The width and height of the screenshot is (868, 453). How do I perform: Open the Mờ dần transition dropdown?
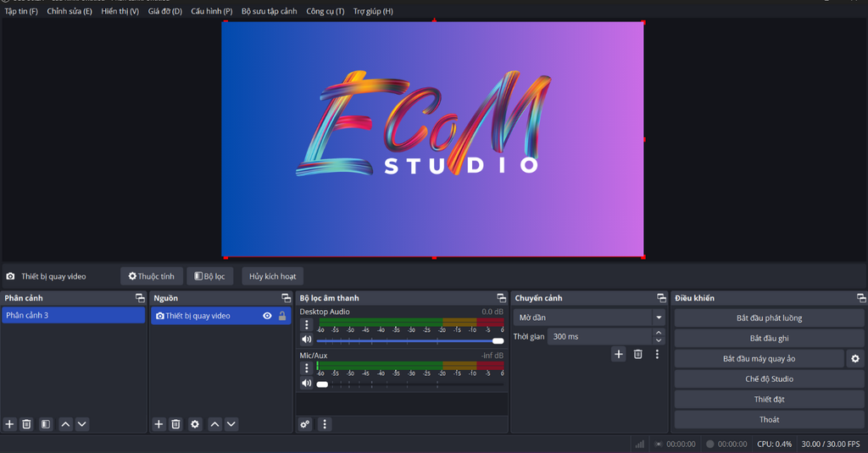(589, 318)
